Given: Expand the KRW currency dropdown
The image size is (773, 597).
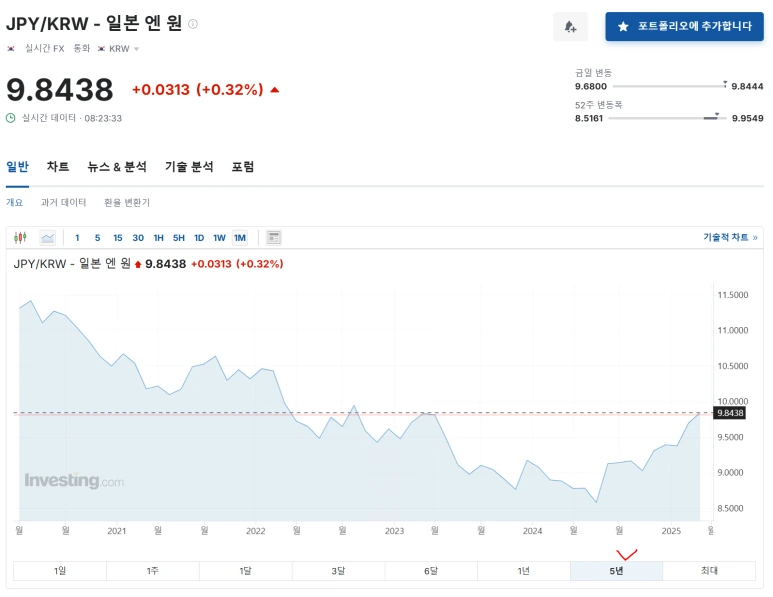Looking at the screenshot, I should point(137,49).
